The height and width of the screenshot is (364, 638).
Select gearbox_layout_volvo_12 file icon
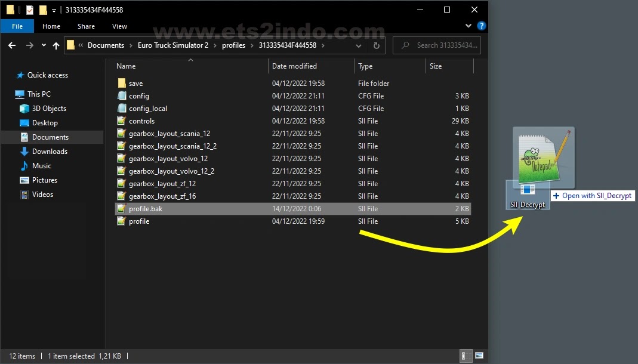tap(121, 159)
